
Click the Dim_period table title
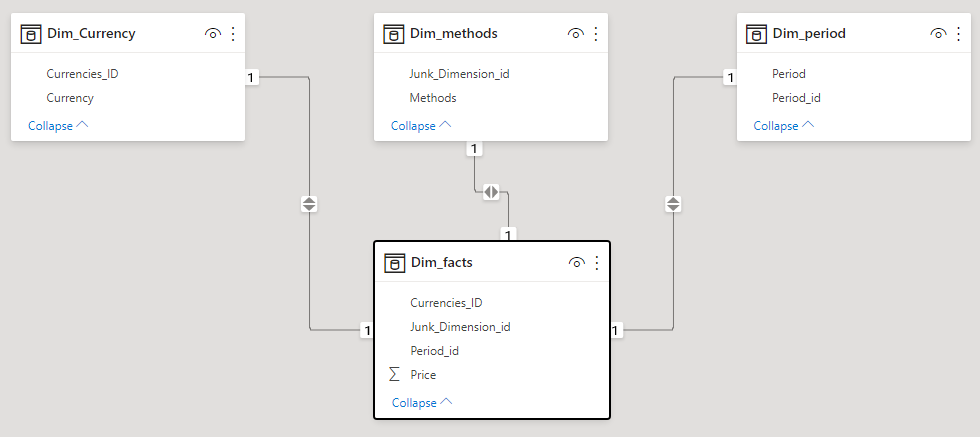809,33
